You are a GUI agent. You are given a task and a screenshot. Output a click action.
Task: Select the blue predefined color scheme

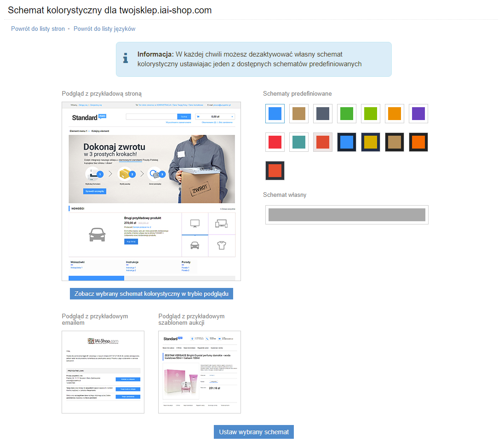click(x=275, y=114)
